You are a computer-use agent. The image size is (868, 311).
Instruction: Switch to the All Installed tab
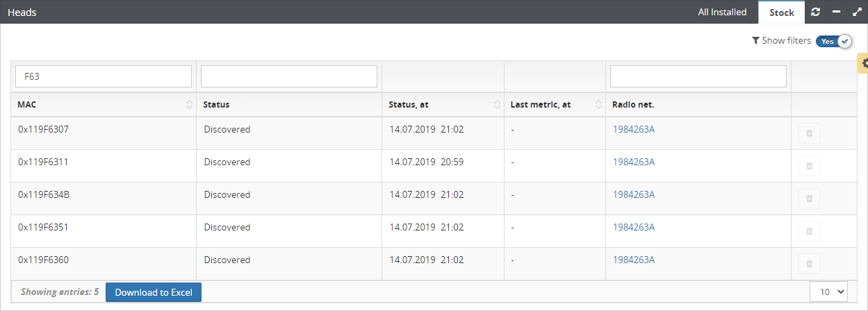coord(722,12)
